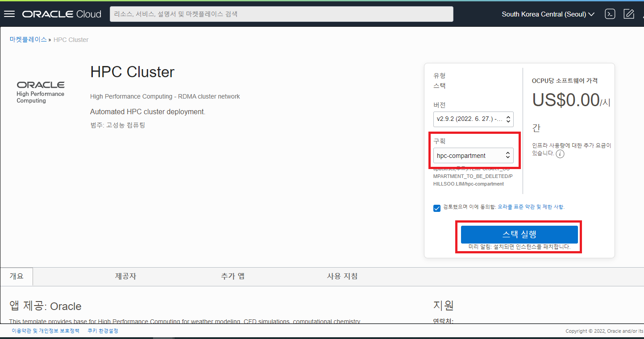Click the Oracle Cloud logo
The image size is (644, 339).
point(62,14)
